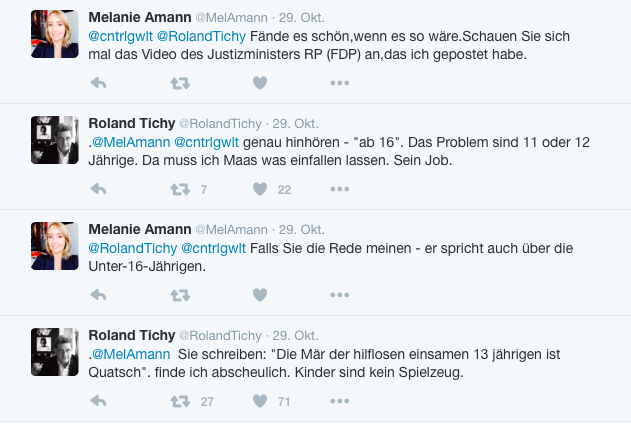Reply to Amann's Unter-16-Jährigen tweet

tap(98, 295)
